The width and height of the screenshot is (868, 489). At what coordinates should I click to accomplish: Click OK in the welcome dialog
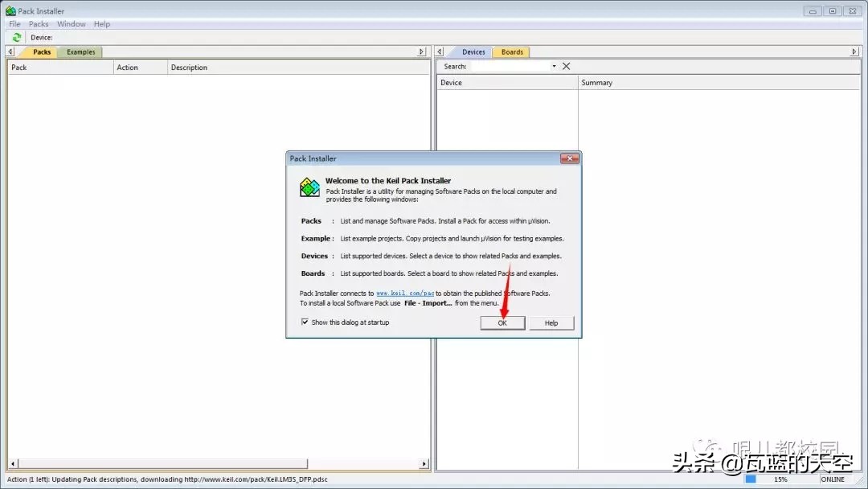502,323
